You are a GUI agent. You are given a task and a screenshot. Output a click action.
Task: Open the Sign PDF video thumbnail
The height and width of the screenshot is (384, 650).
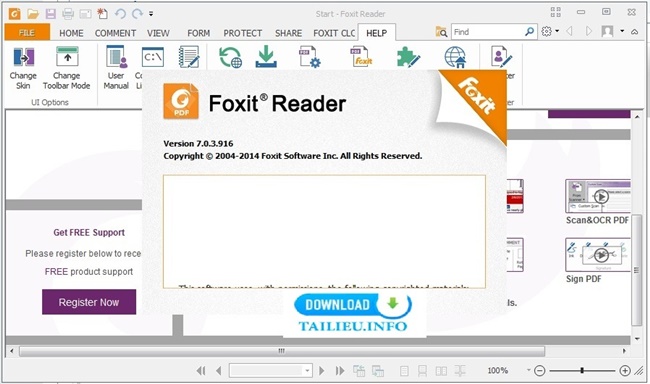click(x=598, y=255)
